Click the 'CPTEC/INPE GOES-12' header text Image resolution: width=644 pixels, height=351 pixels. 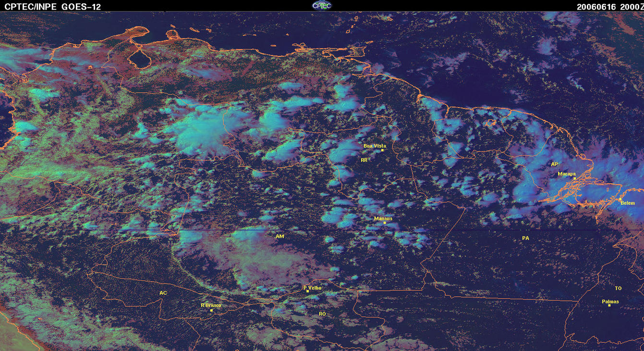[53, 6]
